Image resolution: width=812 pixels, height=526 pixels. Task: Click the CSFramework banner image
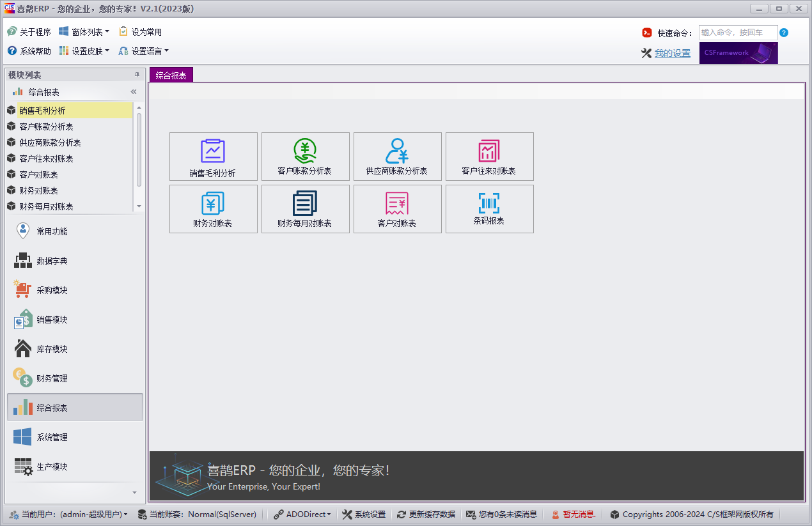click(738, 53)
